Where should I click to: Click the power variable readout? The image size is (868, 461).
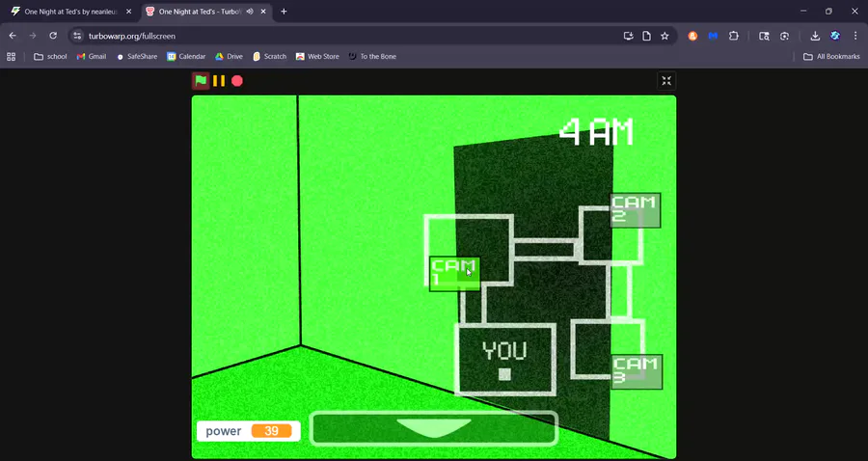click(x=249, y=431)
